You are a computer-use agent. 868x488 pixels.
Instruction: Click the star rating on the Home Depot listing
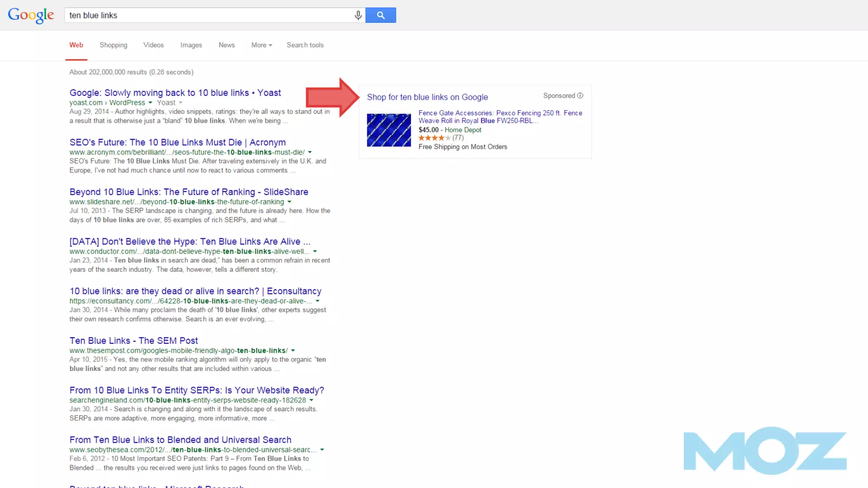[x=434, y=138]
